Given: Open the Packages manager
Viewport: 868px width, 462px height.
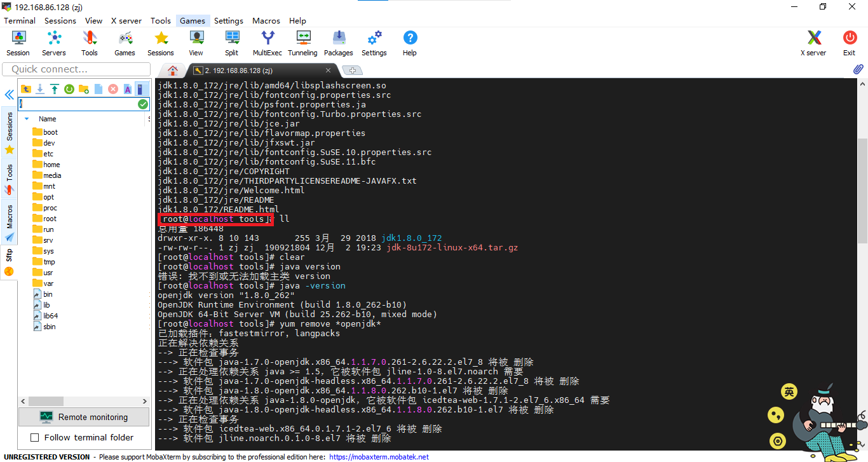Looking at the screenshot, I should (x=338, y=43).
